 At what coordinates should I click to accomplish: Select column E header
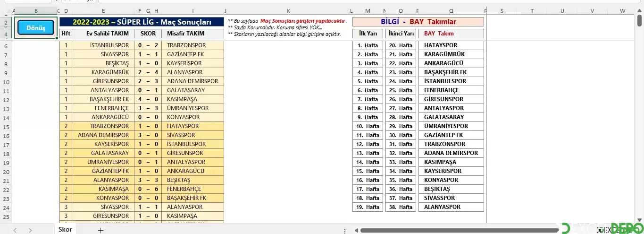point(103,10)
